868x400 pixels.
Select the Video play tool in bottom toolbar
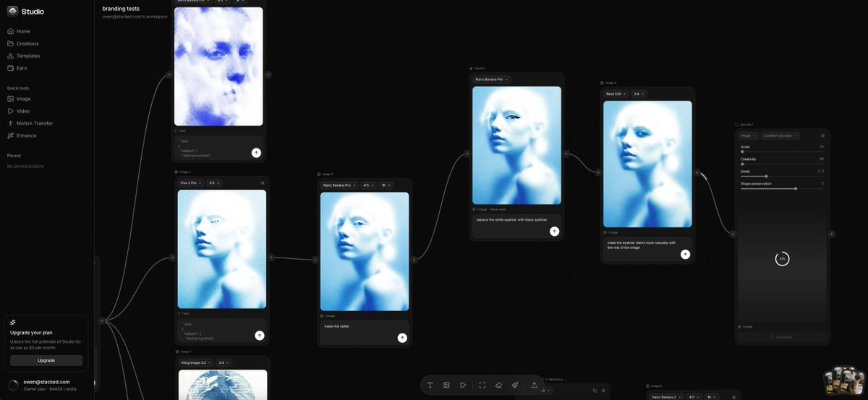pos(463,385)
